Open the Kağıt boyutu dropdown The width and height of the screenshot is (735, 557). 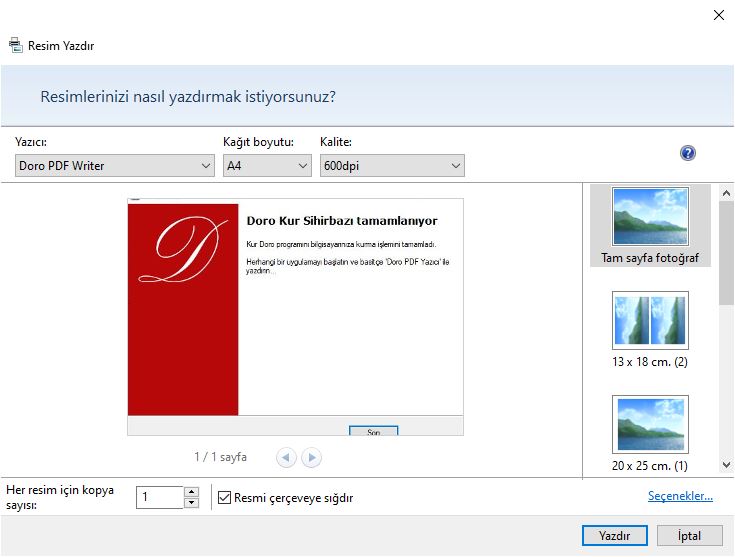tap(267, 166)
